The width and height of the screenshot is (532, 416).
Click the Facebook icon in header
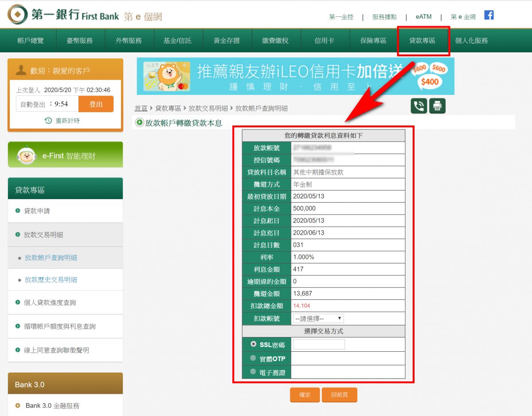point(489,16)
